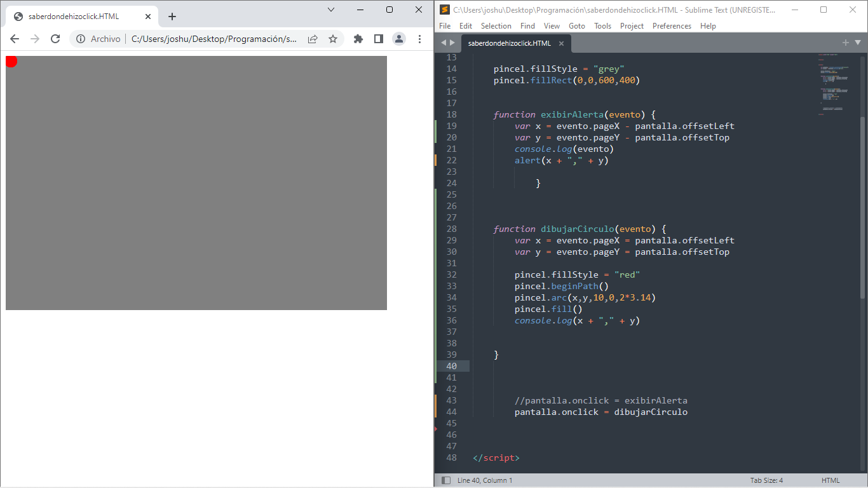
Task: Change Tab Size: 4 setting
Action: tap(766, 480)
